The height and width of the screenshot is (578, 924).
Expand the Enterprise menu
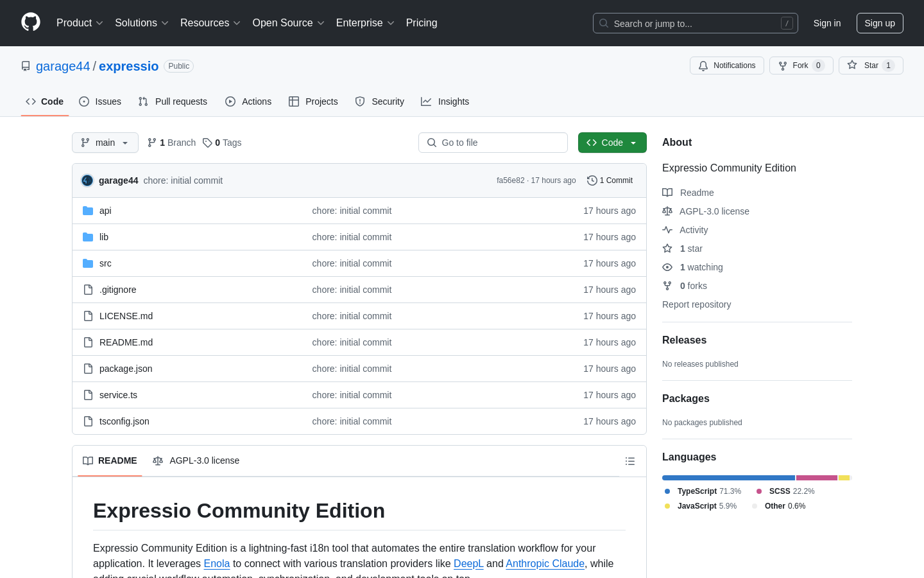365,23
